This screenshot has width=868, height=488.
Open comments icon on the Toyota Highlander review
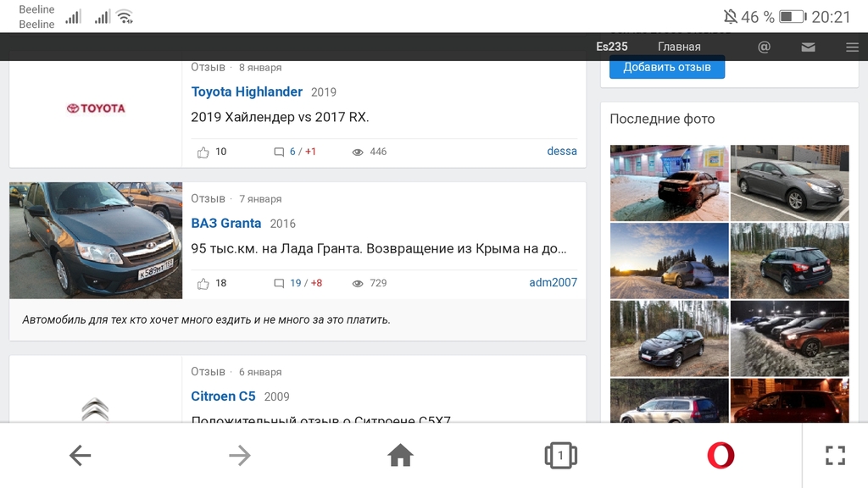(279, 152)
